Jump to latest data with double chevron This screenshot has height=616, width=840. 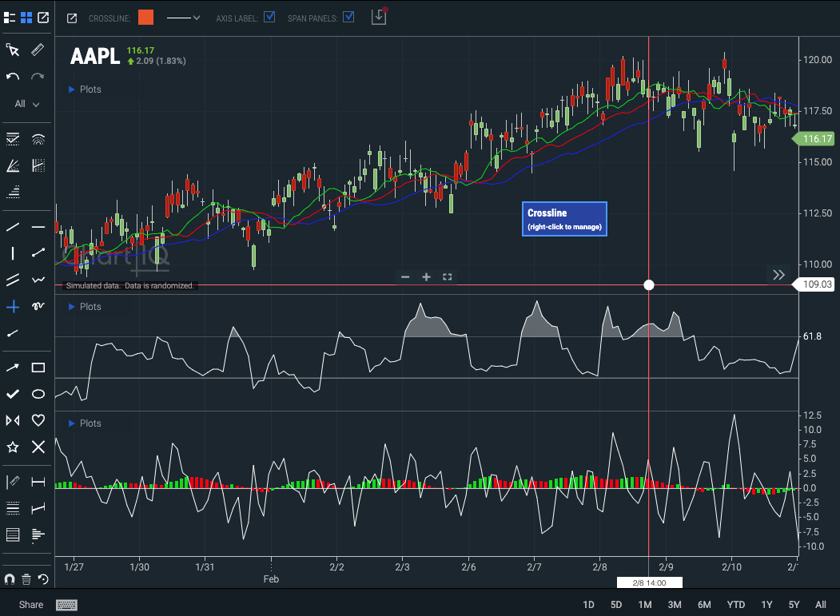point(779,275)
